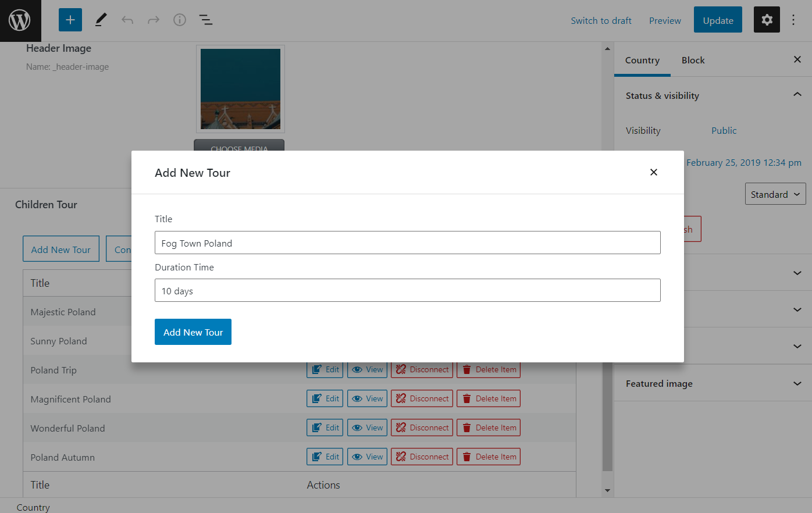Click Delete Item for Wonderful Poland
Image resolution: width=812 pixels, height=513 pixels.
click(489, 427)
